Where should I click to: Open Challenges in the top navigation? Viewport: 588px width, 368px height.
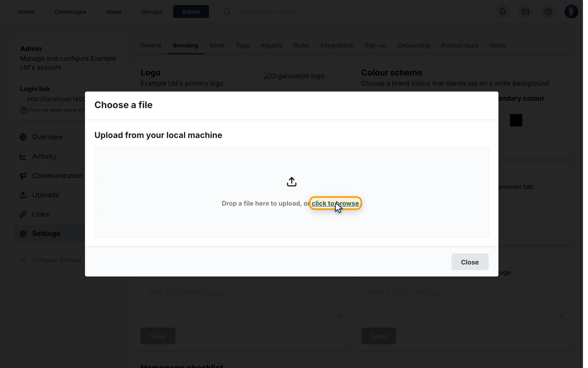(x=70, y=12)
